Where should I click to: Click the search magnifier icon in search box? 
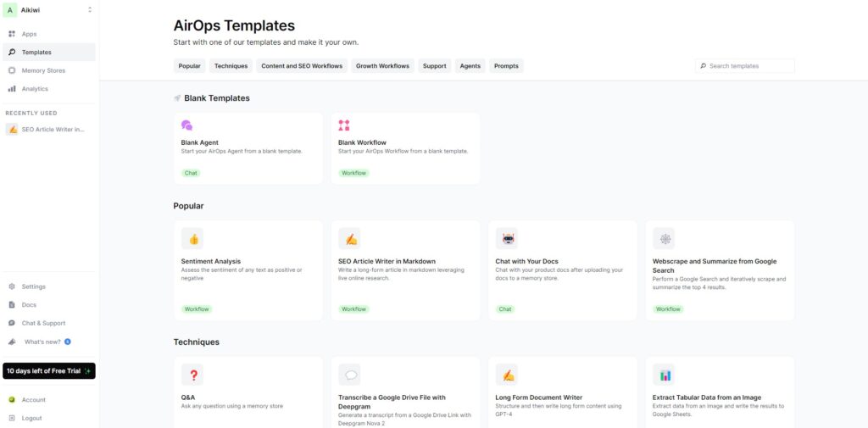tap(703, 66)
